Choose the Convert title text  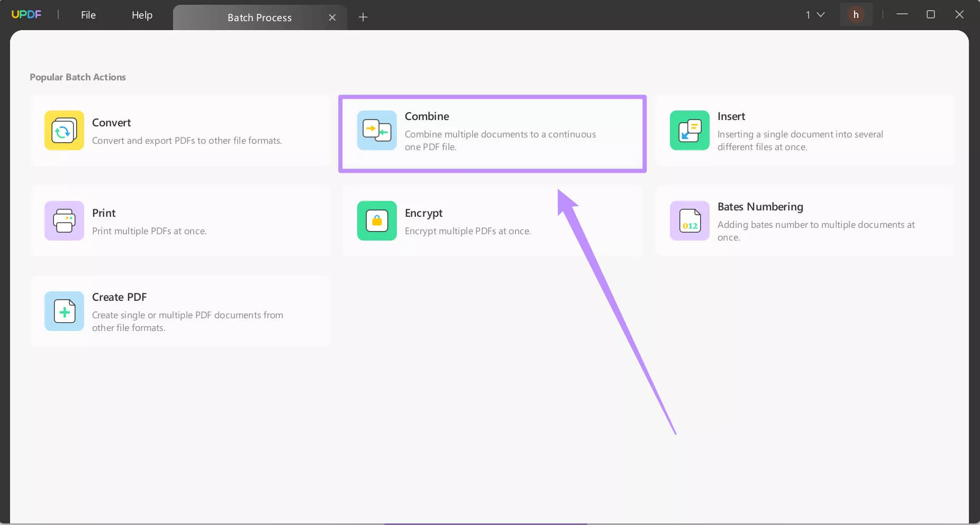[111, 123]
